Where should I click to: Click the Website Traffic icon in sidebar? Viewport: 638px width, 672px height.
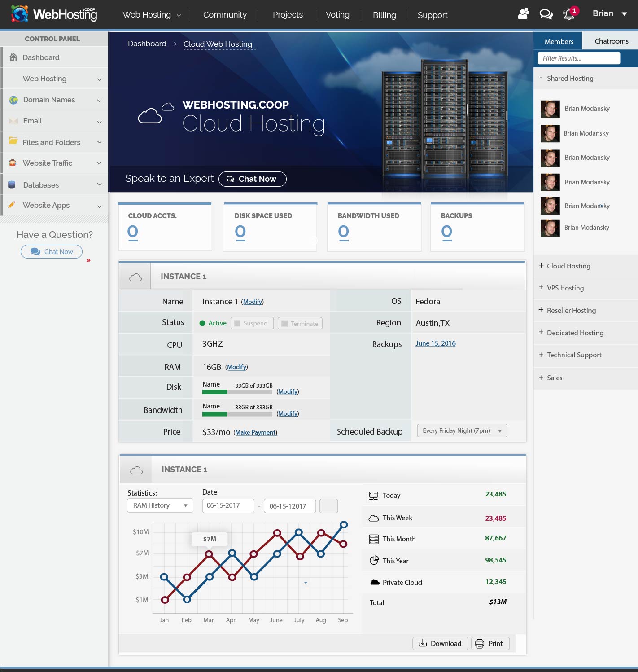click(13, 163)
